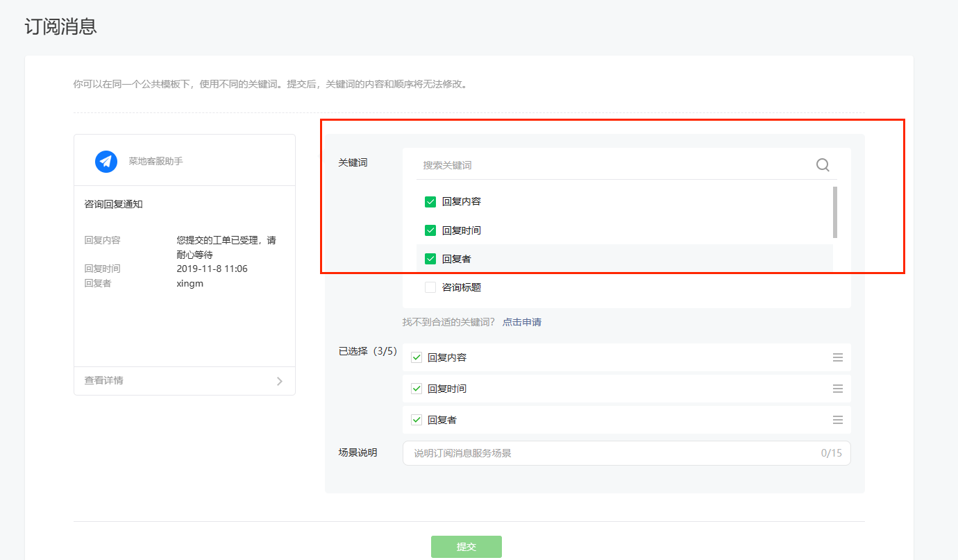The width and height of the screenshot is (958, 560).
Task: Click the drag handle for 回复者
Action: [x=838, y=420]
